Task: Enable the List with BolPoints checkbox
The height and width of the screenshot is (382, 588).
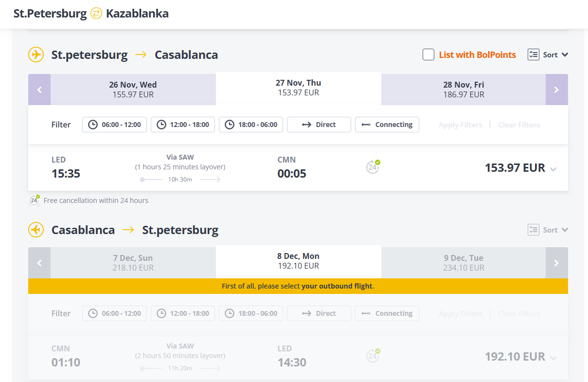Action: click(x=428, y=55)
